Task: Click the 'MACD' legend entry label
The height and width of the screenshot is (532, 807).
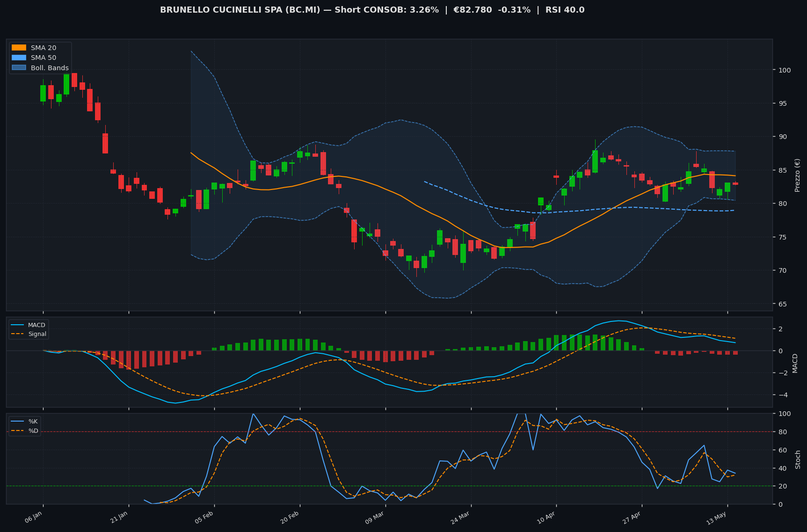Action: click(36, 325)
